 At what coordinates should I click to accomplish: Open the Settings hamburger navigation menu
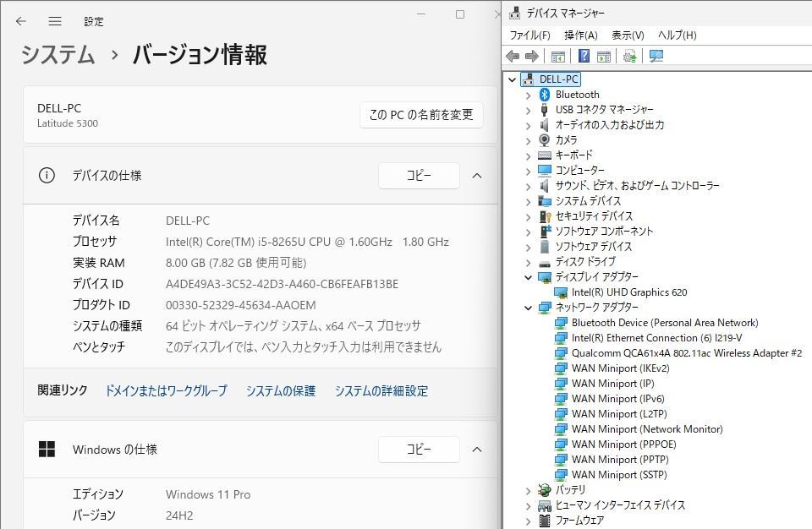[55, 21]
